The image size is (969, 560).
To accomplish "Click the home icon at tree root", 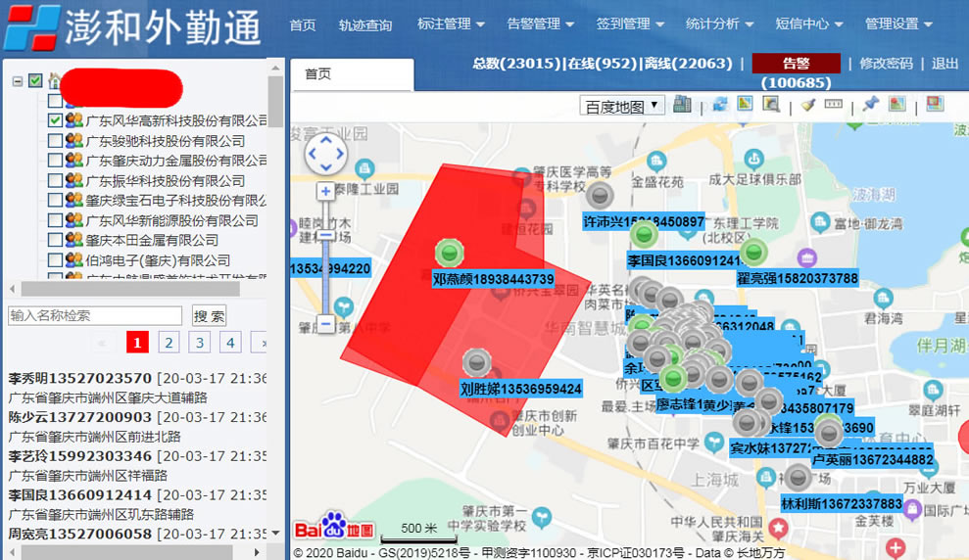I will click(x=55, y=80).
